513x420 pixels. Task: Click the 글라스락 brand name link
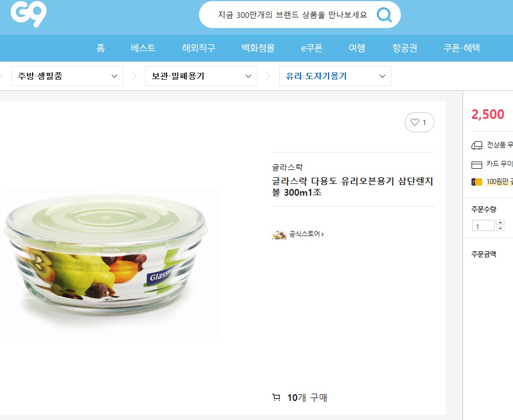(x=287, y=168)
